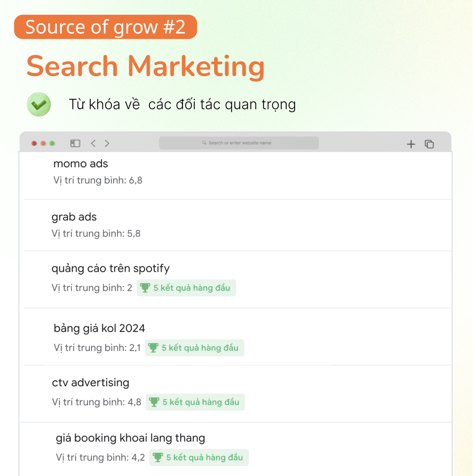
Task: Select quảng cáo trên spotify keyword
Action: coord(110,268)
